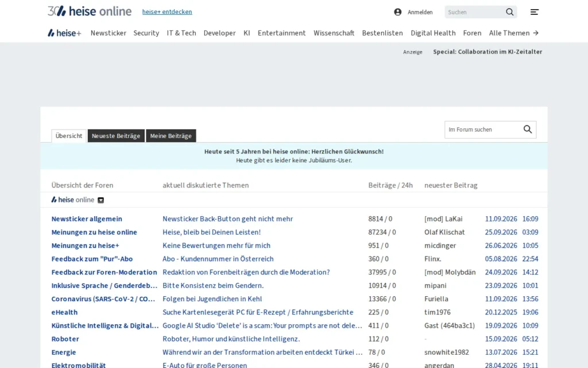The width and height of the screenshot is (588, 368).
Task: Click author name Olaf Klischat
Action: point(444,232)
